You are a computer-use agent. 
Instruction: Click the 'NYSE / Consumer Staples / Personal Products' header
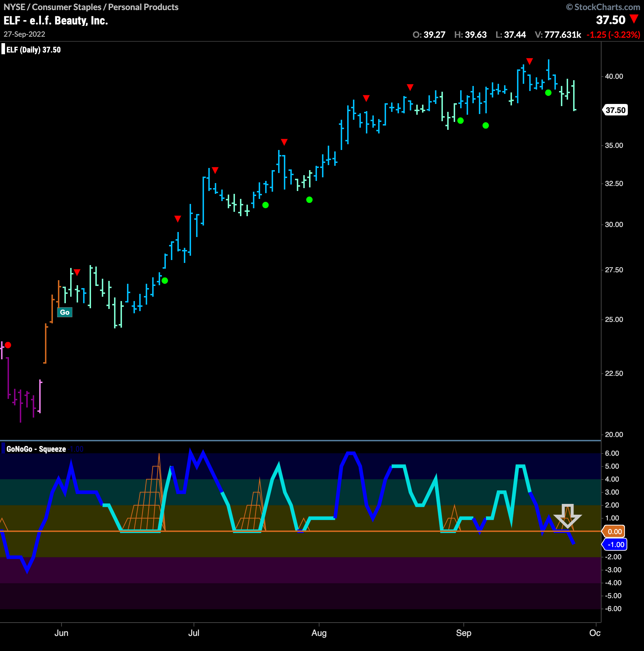pyautogui.click(x=91, y=7)
